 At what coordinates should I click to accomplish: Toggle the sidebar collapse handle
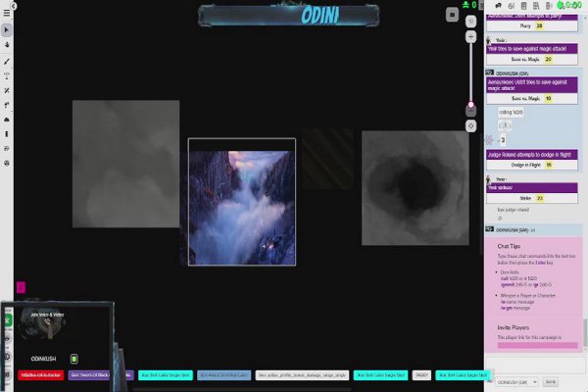click(x=481, y=5)
